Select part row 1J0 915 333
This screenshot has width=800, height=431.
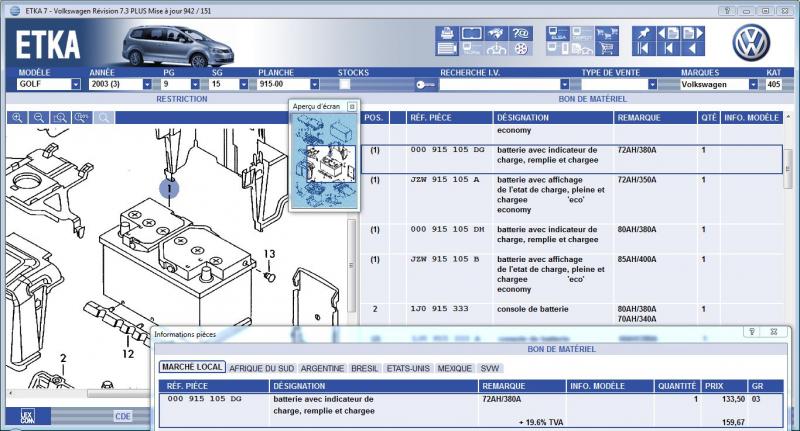pos(571,314)
